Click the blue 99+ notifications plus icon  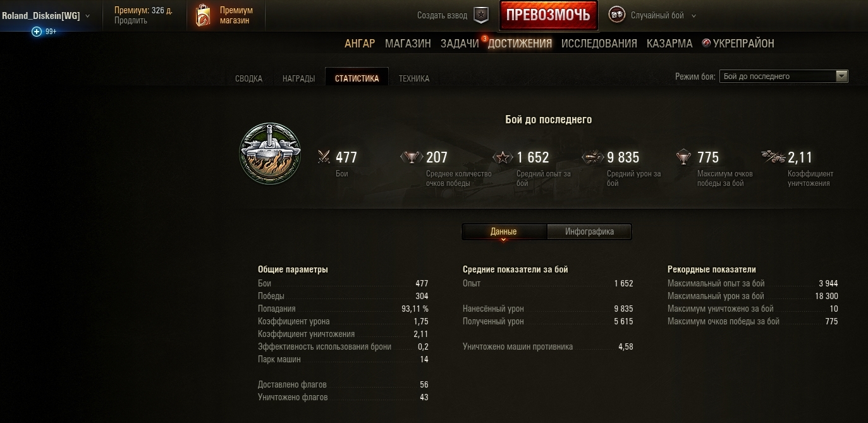click(36, 32)
